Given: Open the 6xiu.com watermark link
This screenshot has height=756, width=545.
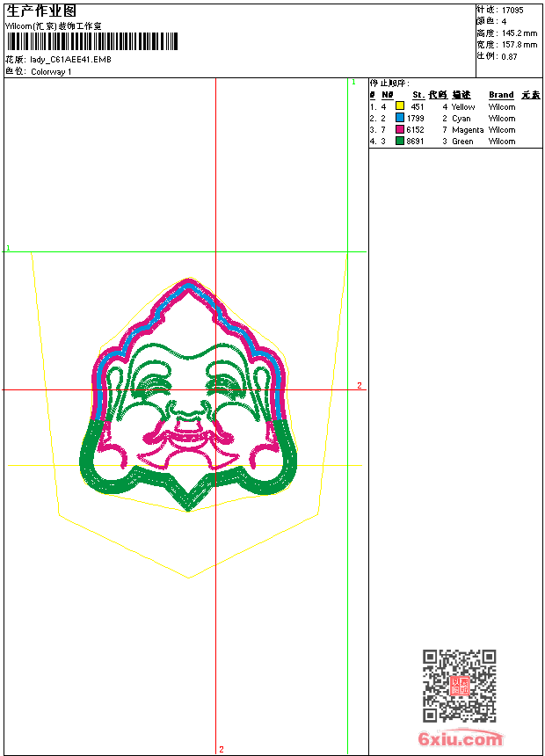Looking at the screenshot, I should [460, 739].
